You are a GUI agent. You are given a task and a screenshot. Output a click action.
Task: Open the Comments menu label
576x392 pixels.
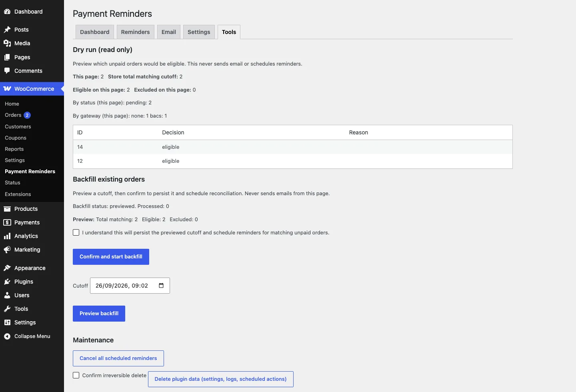28,71
